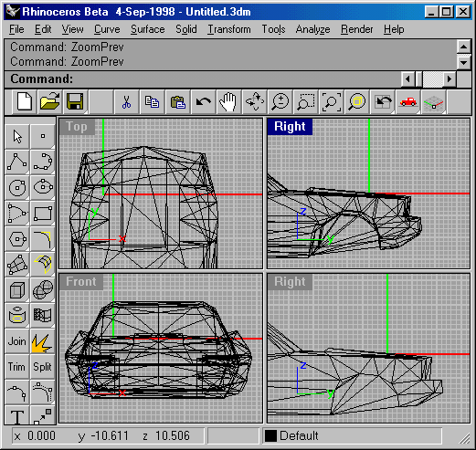Screen dimensions: 476x450
Task: Select the Ellipse tool
Action: (43, 187)
